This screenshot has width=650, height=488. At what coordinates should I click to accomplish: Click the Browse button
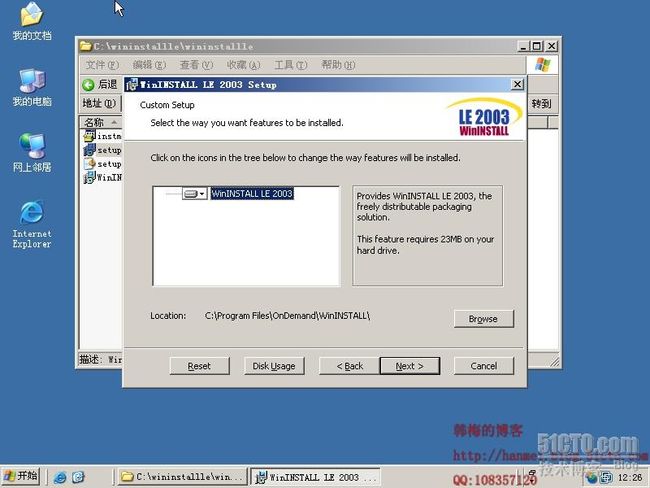click(484, 319)
